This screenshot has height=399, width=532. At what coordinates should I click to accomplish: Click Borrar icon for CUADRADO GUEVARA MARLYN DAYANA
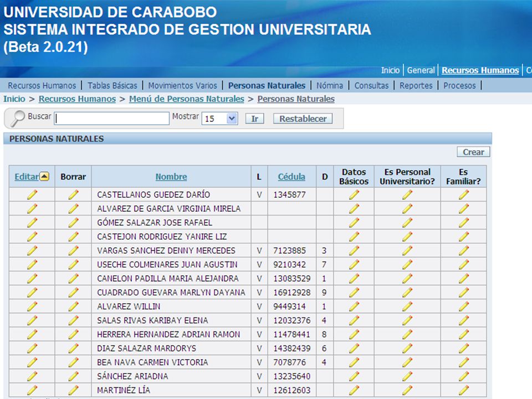[x=73, y=293]
